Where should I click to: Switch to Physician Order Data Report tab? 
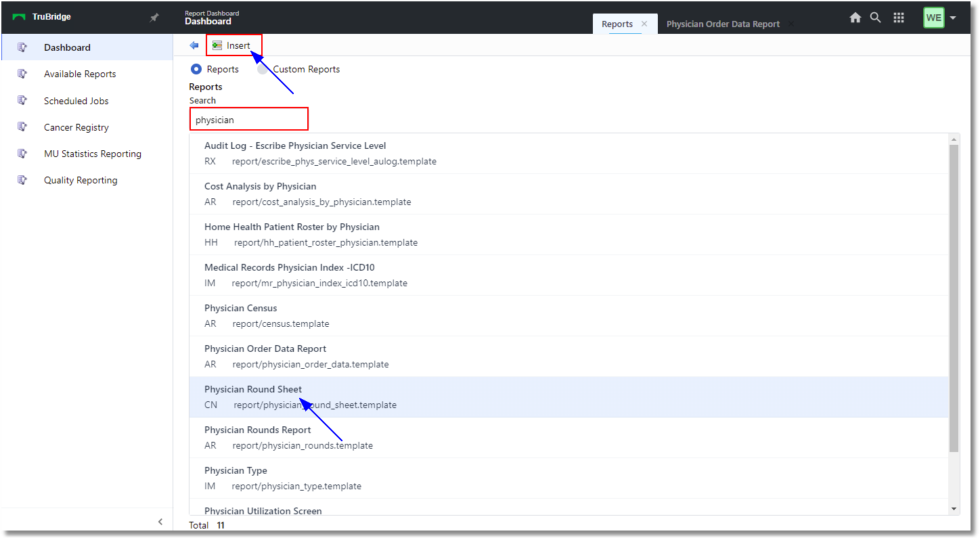(723, 24)
